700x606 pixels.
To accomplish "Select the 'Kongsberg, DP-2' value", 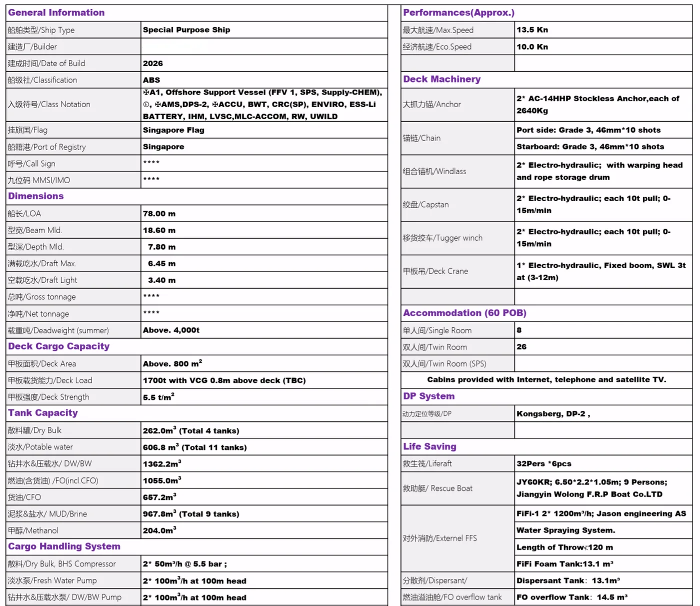I will tap(553, 414).
